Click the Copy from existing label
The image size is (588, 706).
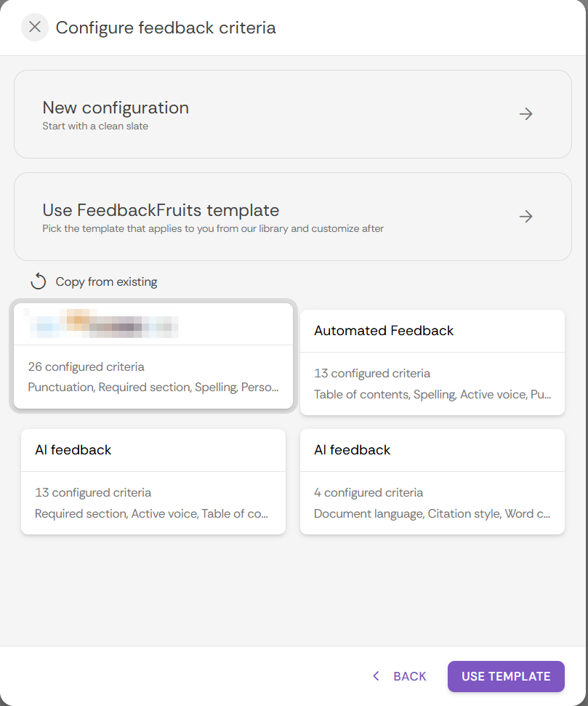106,281
